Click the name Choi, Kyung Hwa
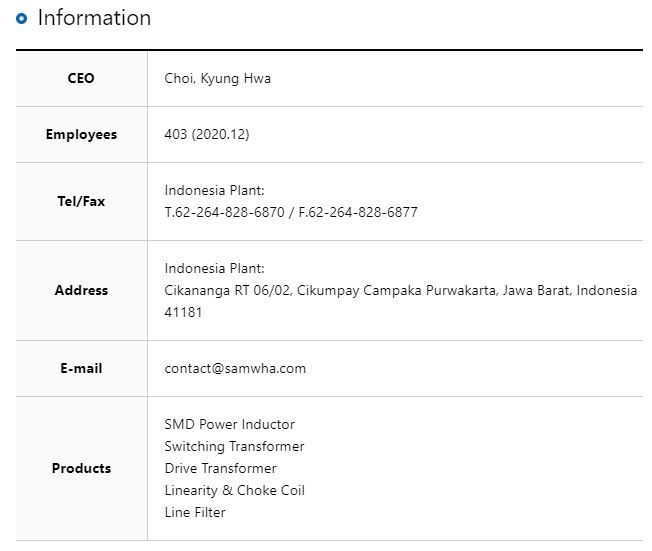 pyautogui.click(x=217, y=79)
